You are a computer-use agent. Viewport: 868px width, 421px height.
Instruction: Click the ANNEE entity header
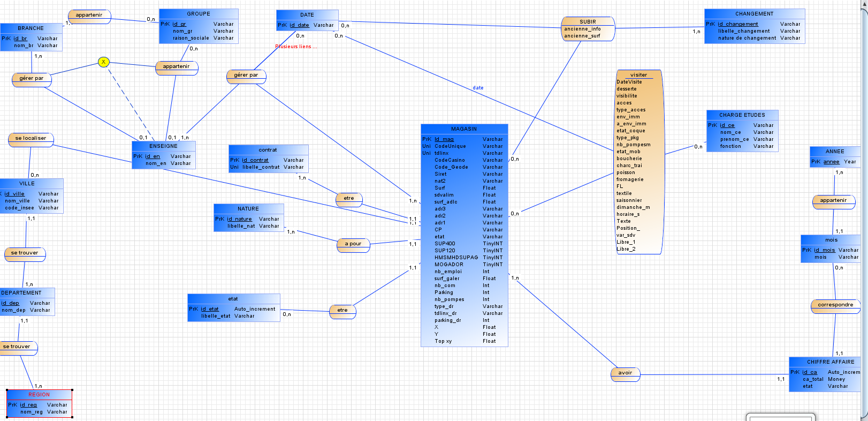tap(835, 152)
